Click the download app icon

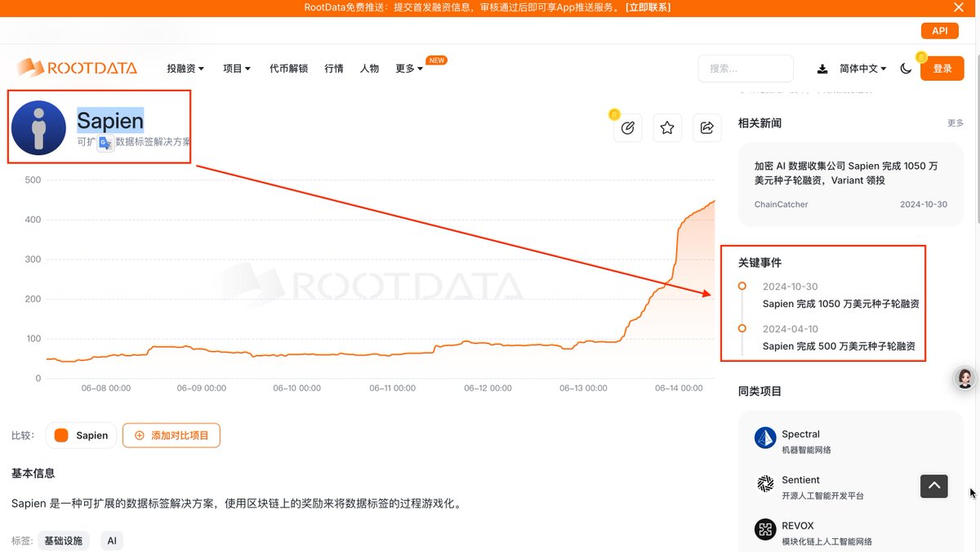pyautogui.click(x=822, y=69)
